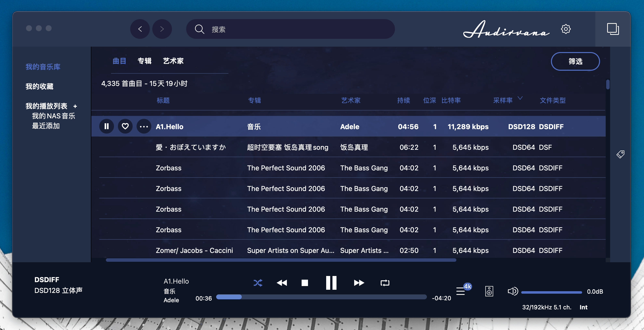
Task: Select track 愛・おぼえていますか
Action: (x=191, y=147)
